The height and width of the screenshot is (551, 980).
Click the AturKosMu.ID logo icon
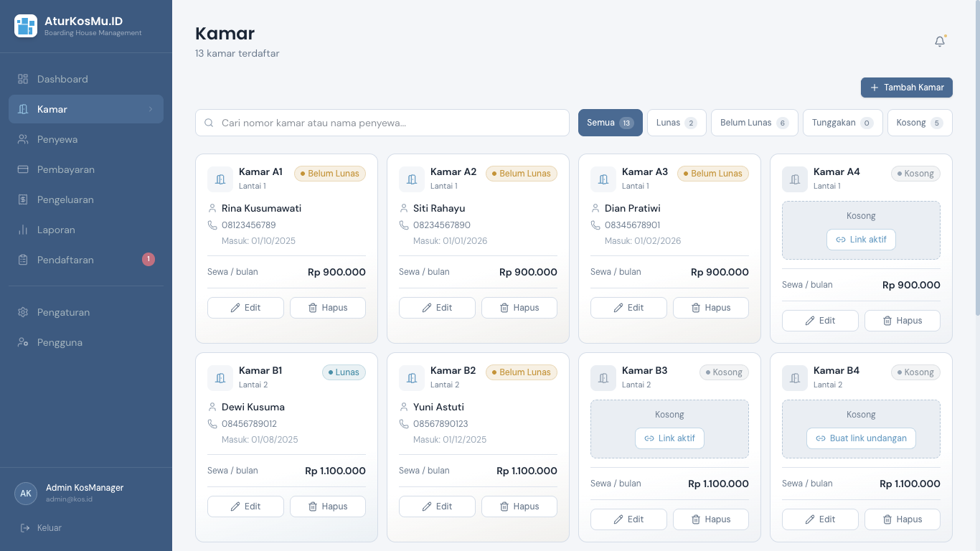point(26,26)
